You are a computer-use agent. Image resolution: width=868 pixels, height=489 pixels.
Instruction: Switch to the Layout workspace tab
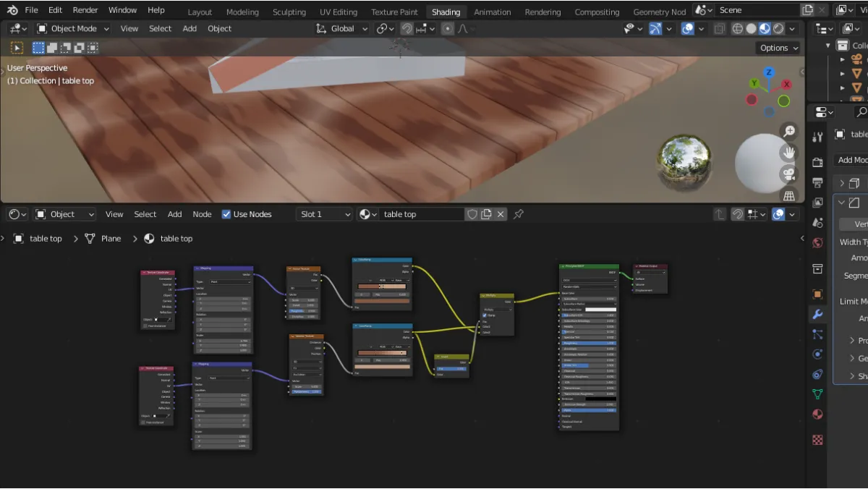click(200, 12)
